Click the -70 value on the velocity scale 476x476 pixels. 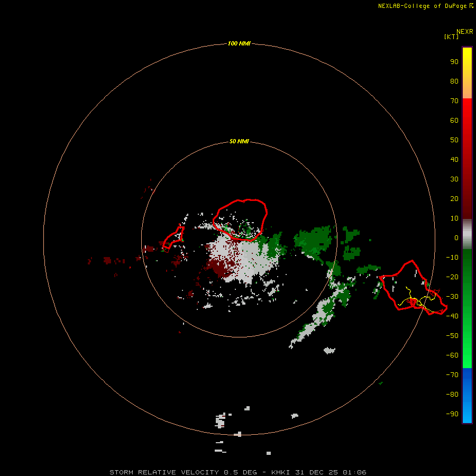tap(452, 374)
